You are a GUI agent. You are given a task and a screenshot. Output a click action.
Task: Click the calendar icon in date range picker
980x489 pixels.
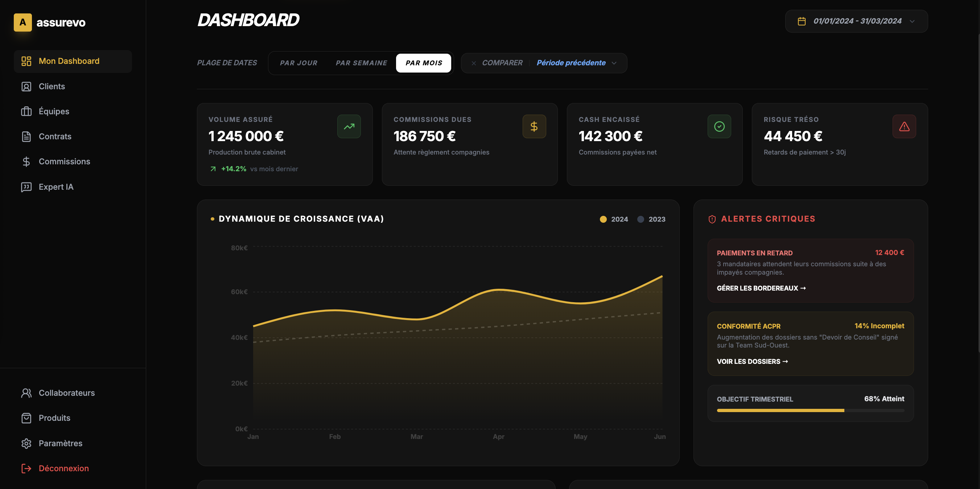(x=802, y=21)
